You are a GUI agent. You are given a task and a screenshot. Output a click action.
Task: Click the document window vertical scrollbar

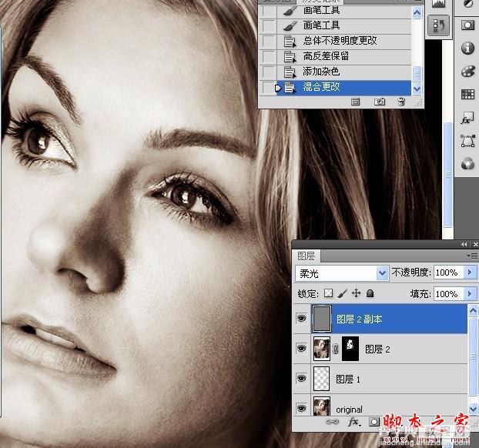click(448, 175)
